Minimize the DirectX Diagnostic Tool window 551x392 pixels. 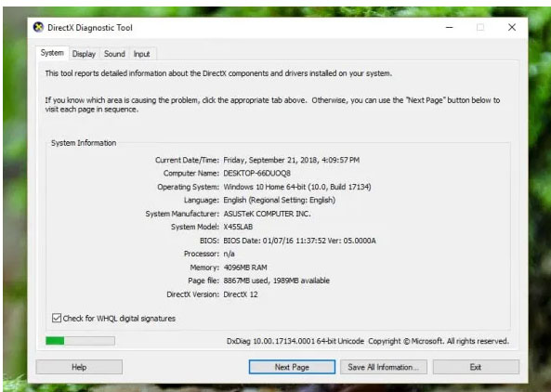coord(450,27)
